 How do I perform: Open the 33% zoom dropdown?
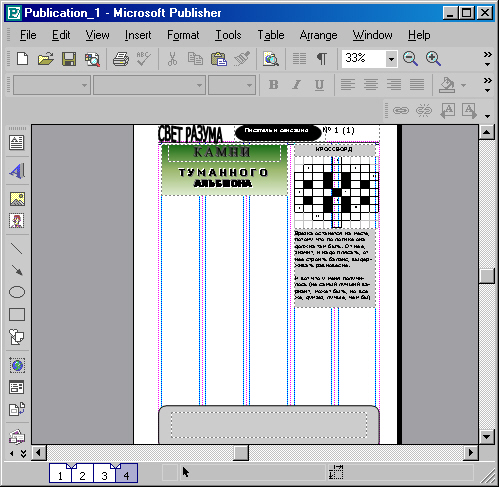point(391,59)
